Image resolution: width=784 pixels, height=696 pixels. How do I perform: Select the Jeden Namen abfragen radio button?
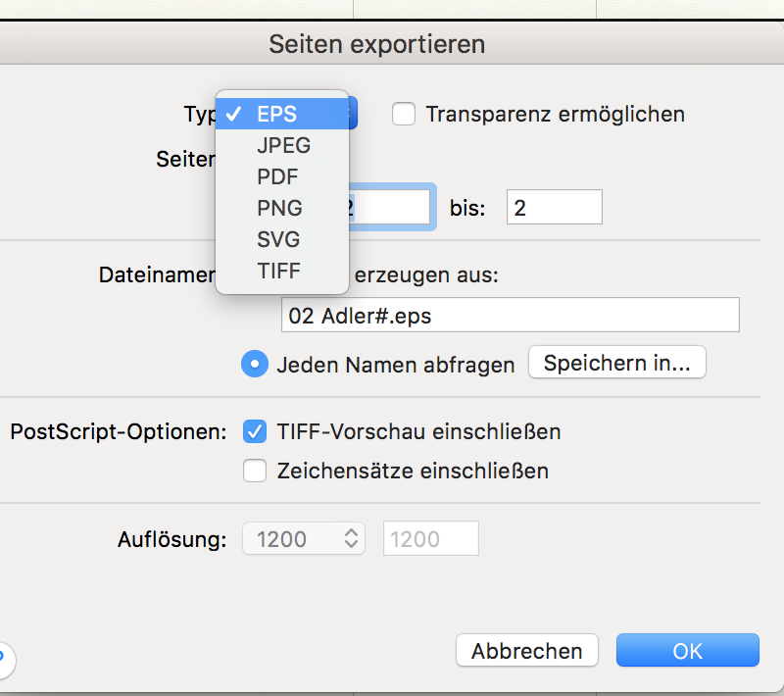[255, 365]
